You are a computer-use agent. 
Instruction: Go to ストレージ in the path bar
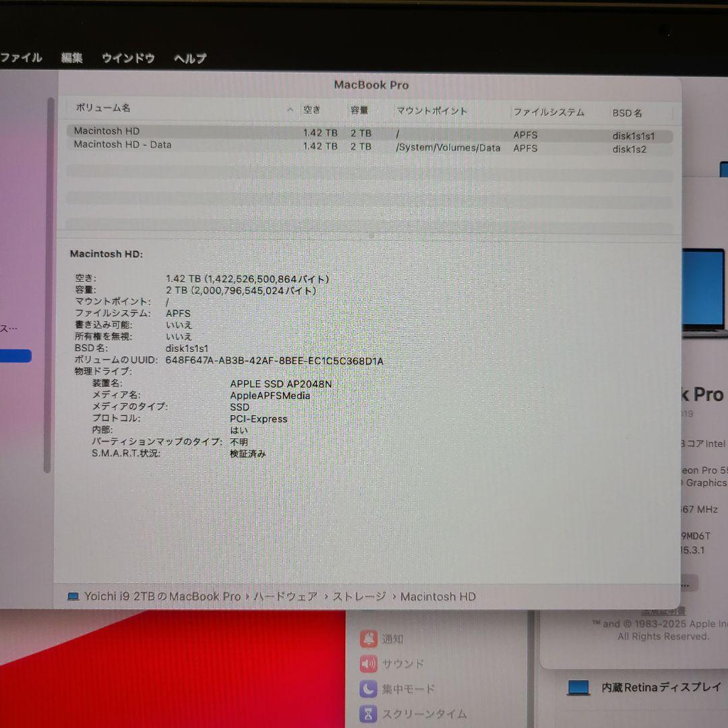tap(359, 596)
